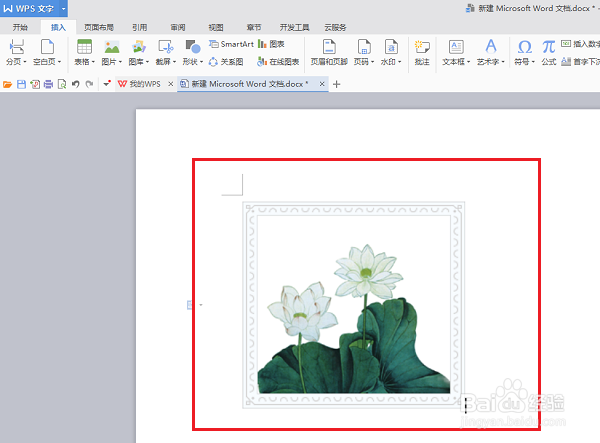Switch to the 视图 View tab
Viewport: 600px width, 443px height.
[x=216, y=28]
